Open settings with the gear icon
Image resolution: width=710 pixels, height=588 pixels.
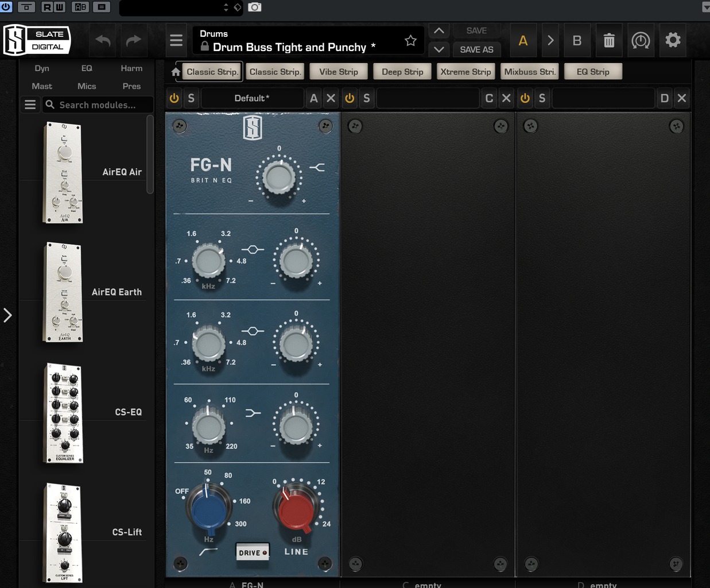click(673, 40)
